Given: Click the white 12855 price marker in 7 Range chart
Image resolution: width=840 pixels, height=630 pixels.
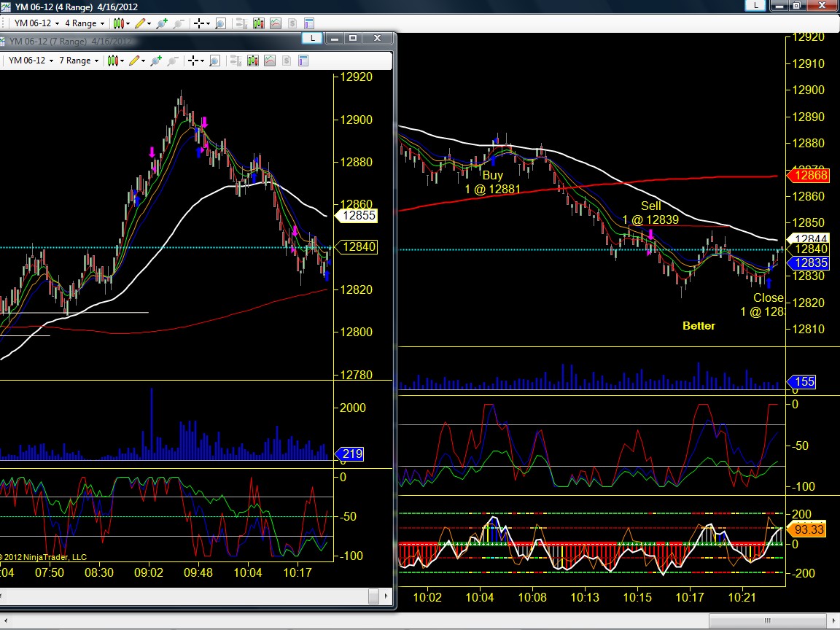Looking at the screenshot, I should [x=357, y=216].
